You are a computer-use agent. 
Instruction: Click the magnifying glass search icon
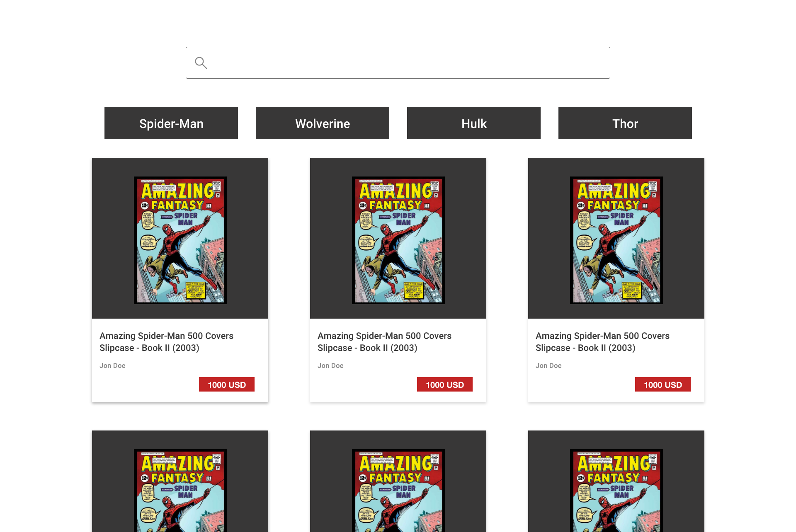pos(201,63)
